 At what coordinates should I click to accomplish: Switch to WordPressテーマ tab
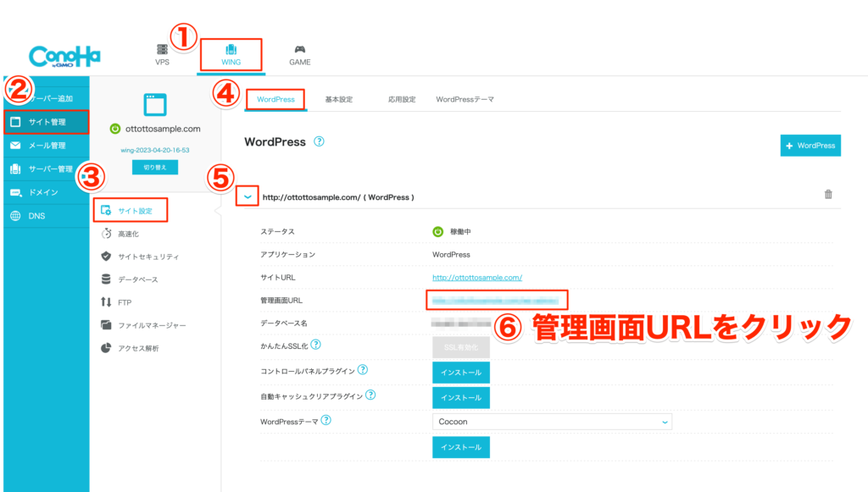tap(465, 100)
